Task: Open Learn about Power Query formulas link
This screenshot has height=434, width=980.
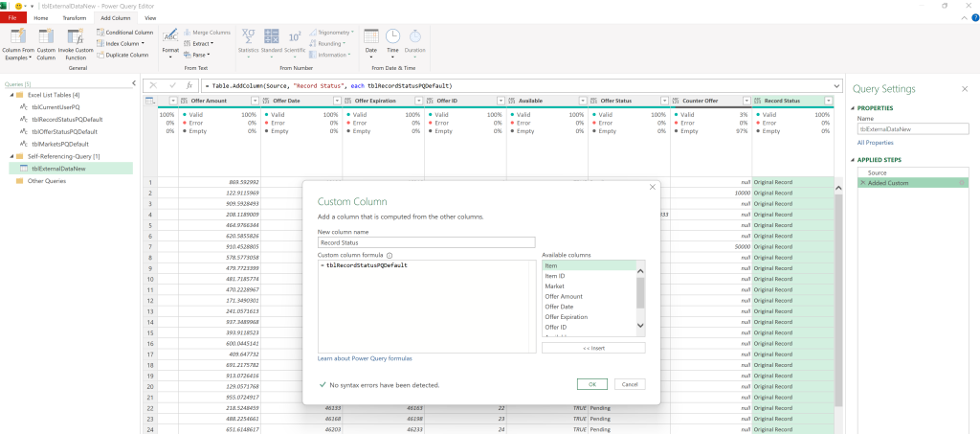Action: (365, 358)
